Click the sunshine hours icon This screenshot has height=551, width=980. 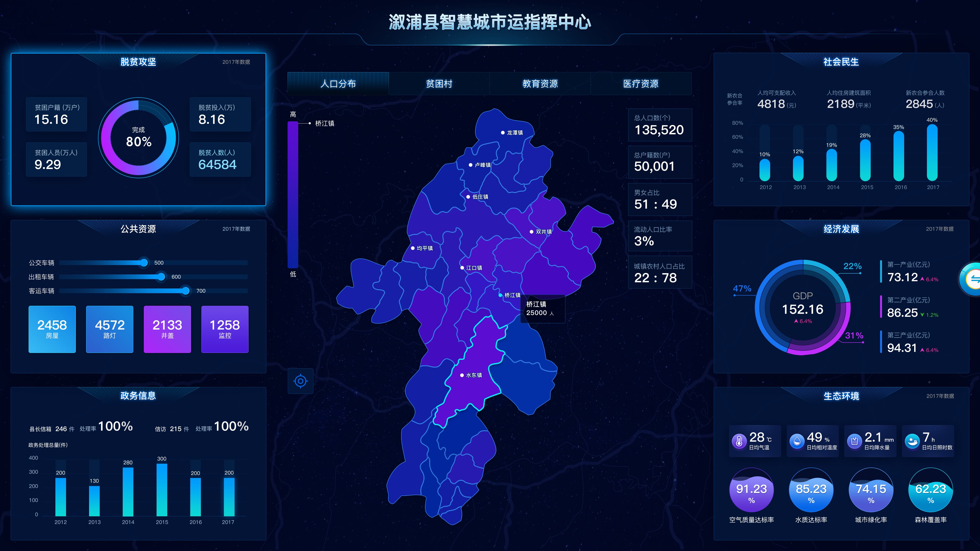(x=912, y=441)
